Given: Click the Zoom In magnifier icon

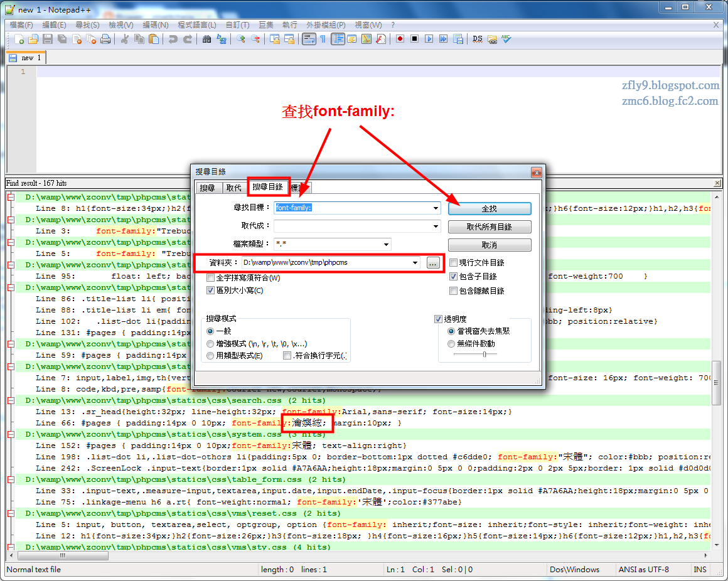Looking at the screenshot, I should click(240, 40).
